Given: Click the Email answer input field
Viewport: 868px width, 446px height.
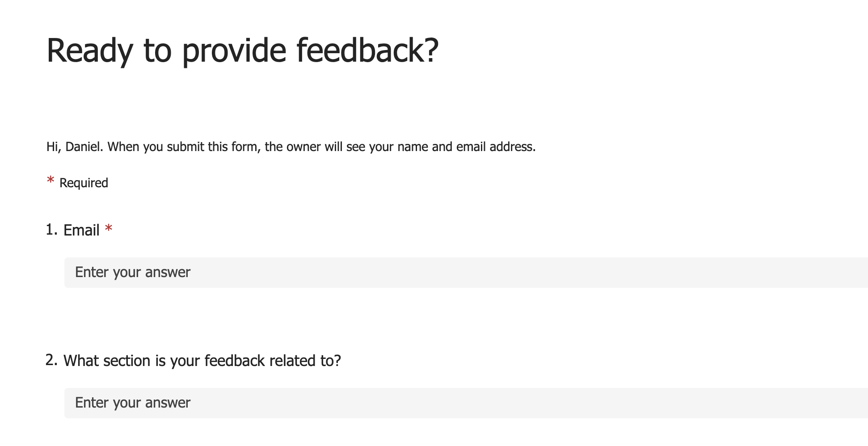Looking at the screenshot, I should coord(466,272).
